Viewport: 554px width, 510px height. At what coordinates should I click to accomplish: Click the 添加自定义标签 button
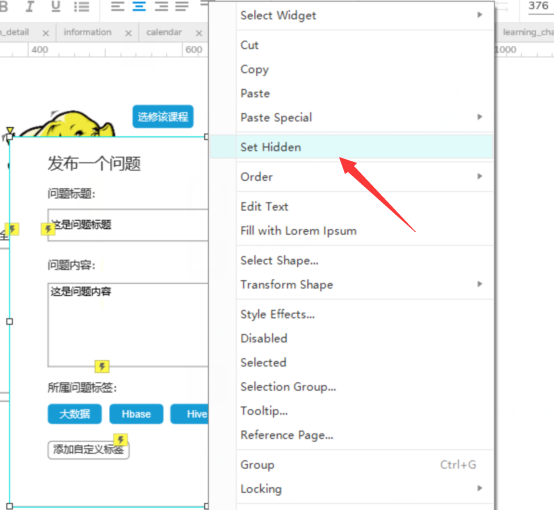(88, 450)
